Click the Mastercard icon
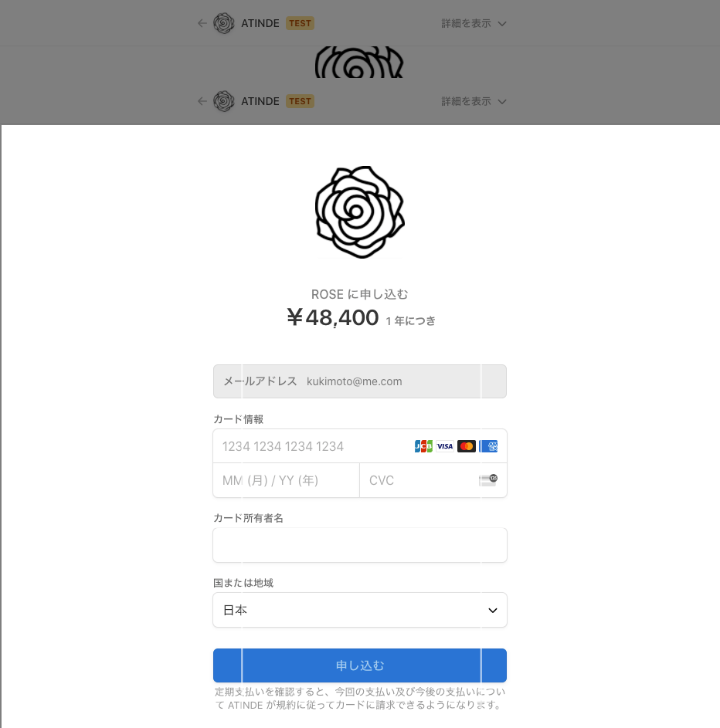This screenshot has width=720, height=728. pyautogui.click(x=467, y=446)
